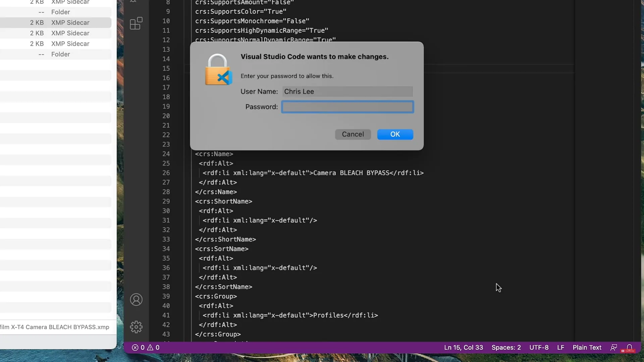Open the Accounts menu icon

(136, 300)
